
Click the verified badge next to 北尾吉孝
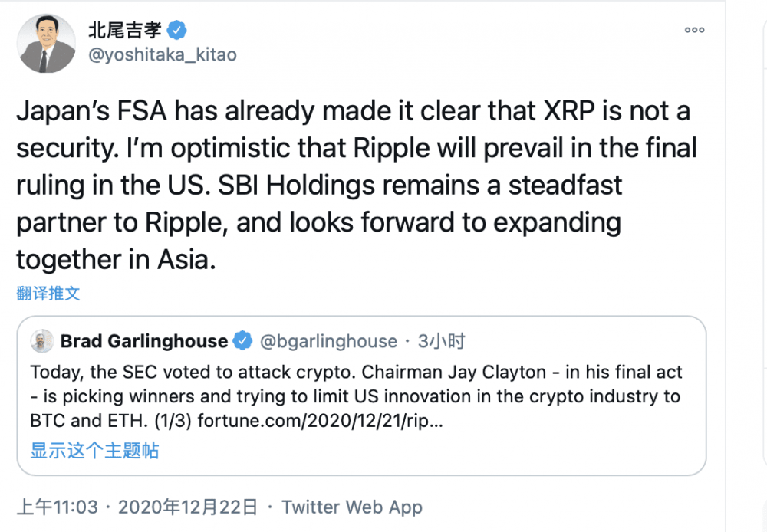[176, 28]
